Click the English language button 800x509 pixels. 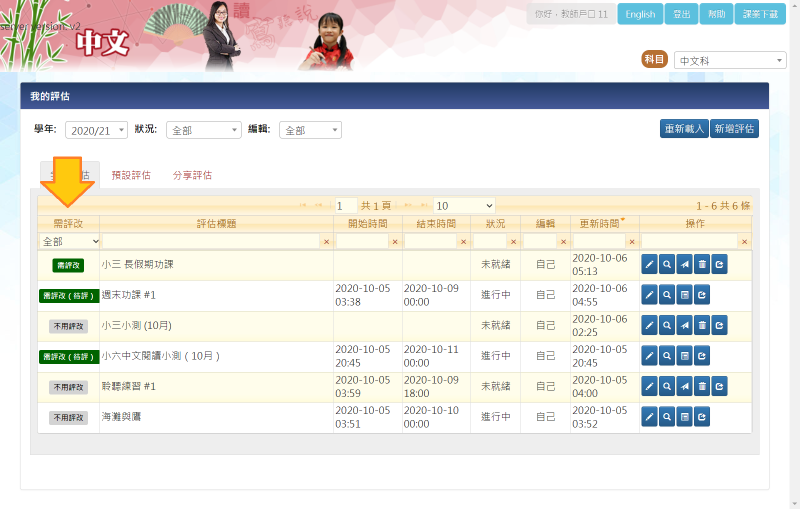coord(640,15)
